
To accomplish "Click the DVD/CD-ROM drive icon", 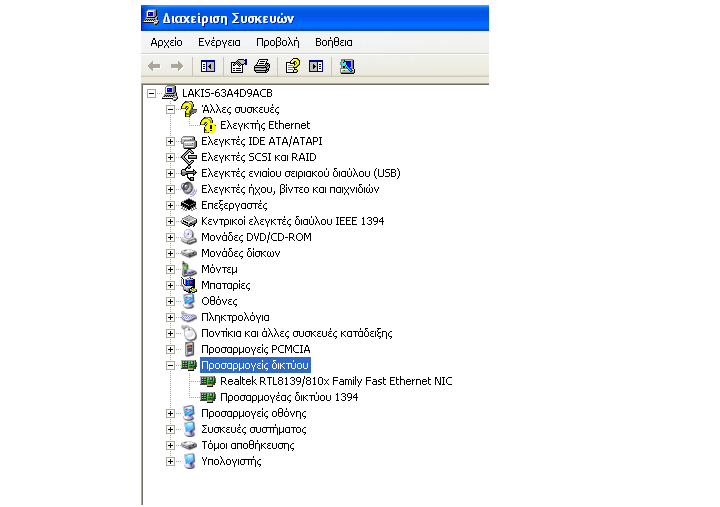I will click(x=189, y=237).
